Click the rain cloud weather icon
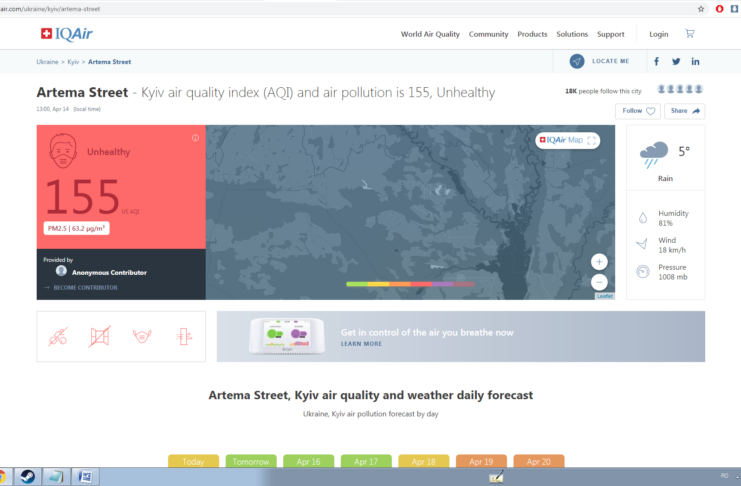Image resolution: width=741 pixels, height=486 pixels. pyautogui.click(x=654, y=154)
